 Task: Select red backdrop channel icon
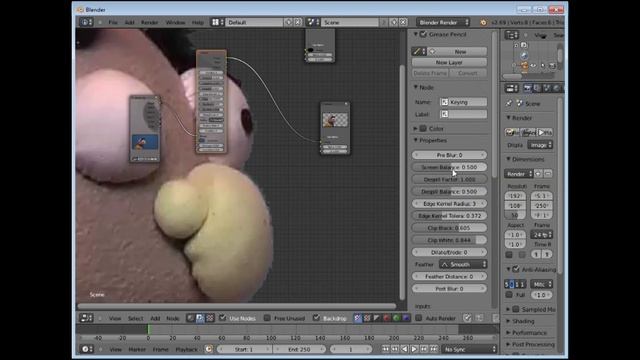click(386, 318)
